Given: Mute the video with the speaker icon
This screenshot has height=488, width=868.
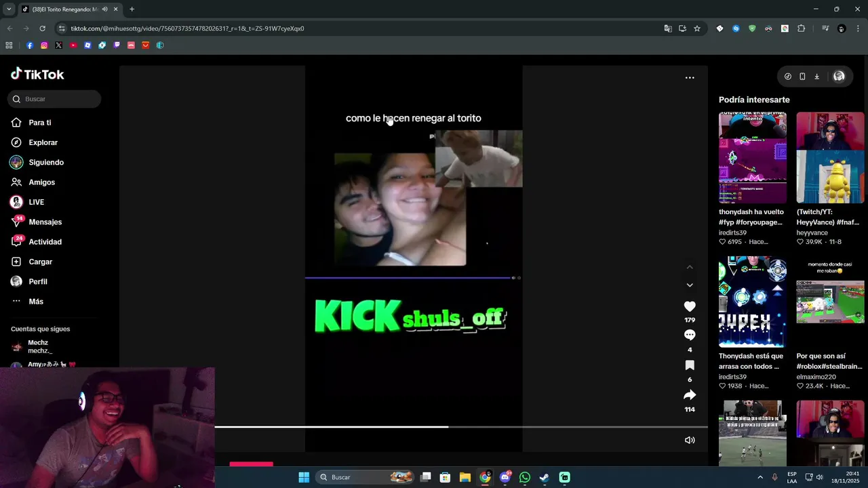Looking at the screenshot, I should pyautogui.click(x=690, y=440).
